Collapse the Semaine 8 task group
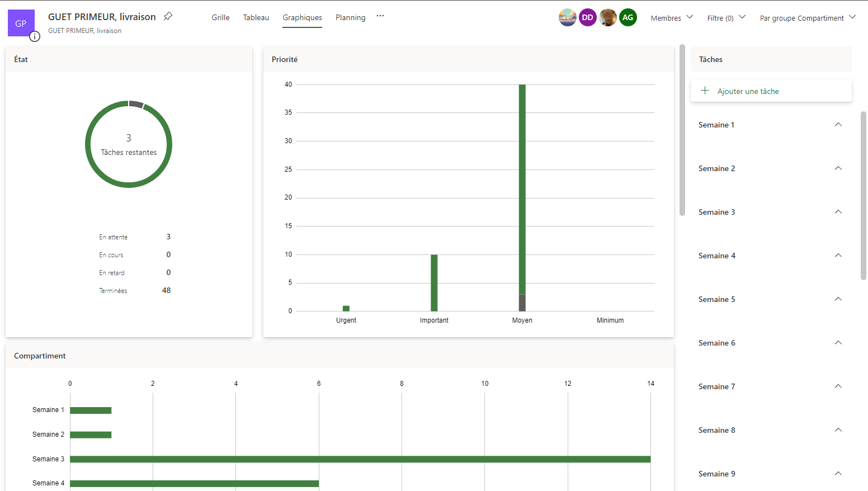 [x=838, y=430]
